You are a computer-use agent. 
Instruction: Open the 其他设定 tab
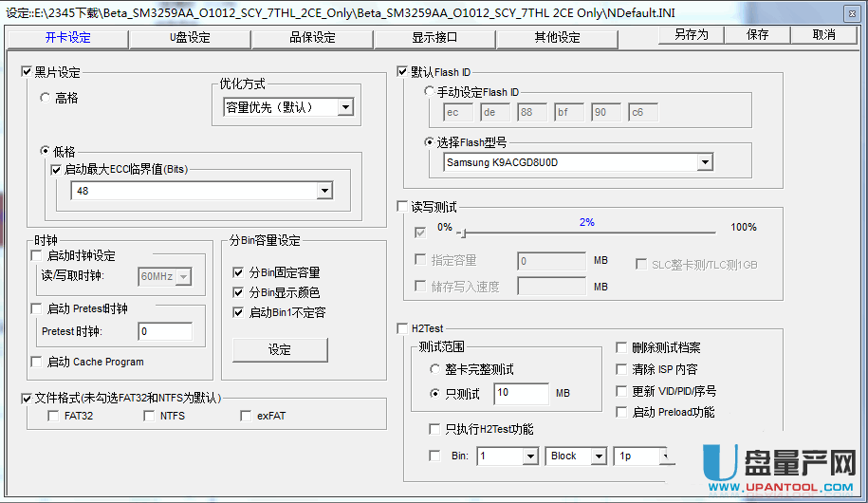[557, 38]
